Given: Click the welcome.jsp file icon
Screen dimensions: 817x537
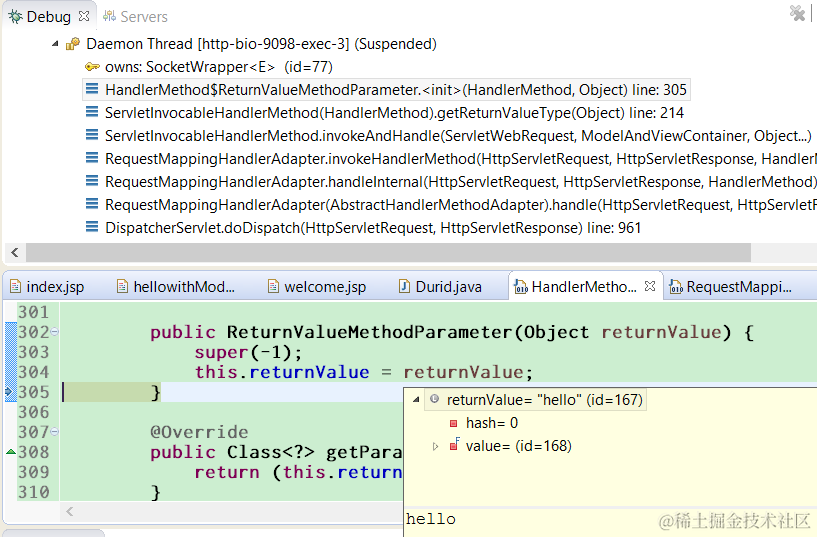Looking at the screenshot, I should pyautogui.click(x=273, y=286).
